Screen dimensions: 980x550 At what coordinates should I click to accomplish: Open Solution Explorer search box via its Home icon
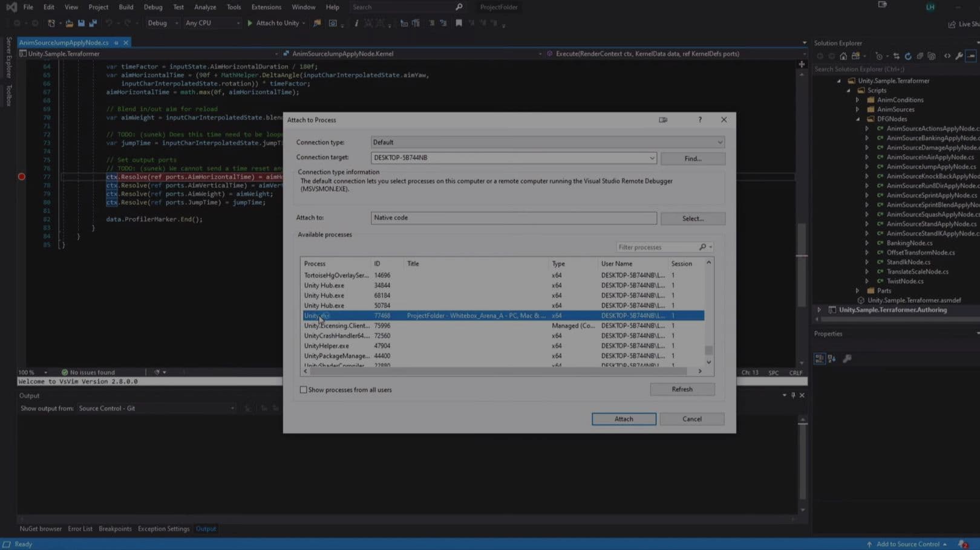[843, 56]
